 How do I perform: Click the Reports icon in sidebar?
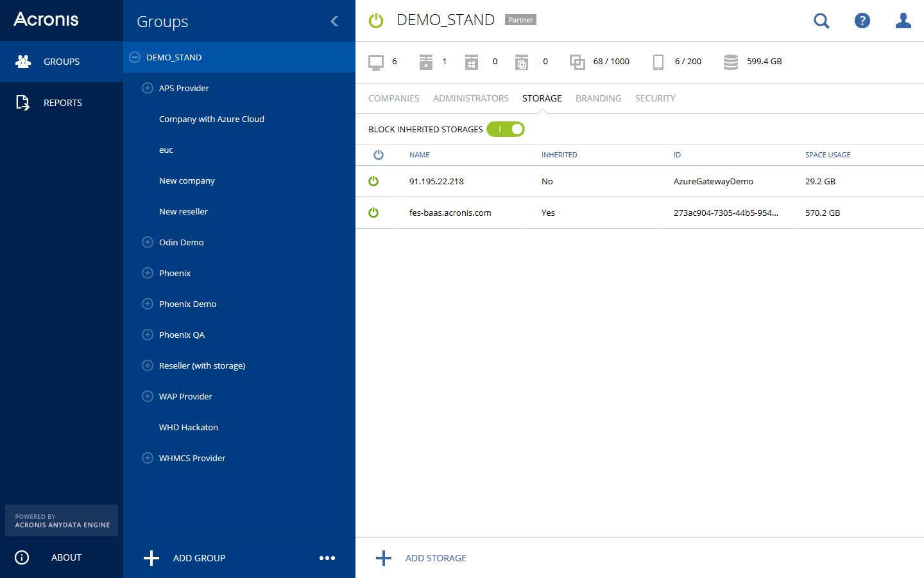22,103
